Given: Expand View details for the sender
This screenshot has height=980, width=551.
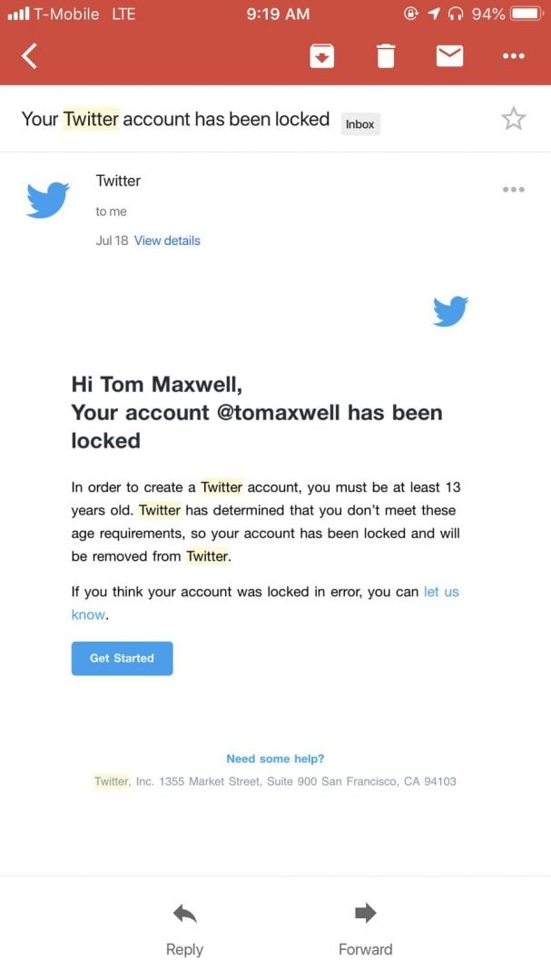Looking at the screenshot, I should [x=167, y=240].
